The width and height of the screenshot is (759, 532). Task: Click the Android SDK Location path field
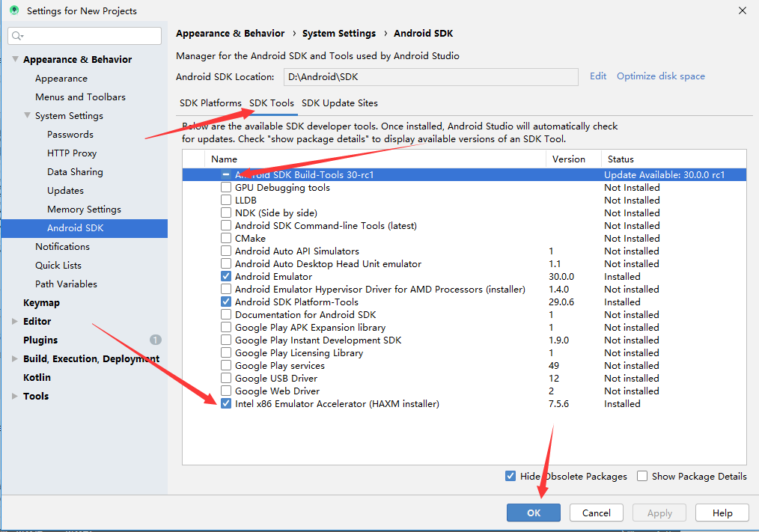pos(431,77)
